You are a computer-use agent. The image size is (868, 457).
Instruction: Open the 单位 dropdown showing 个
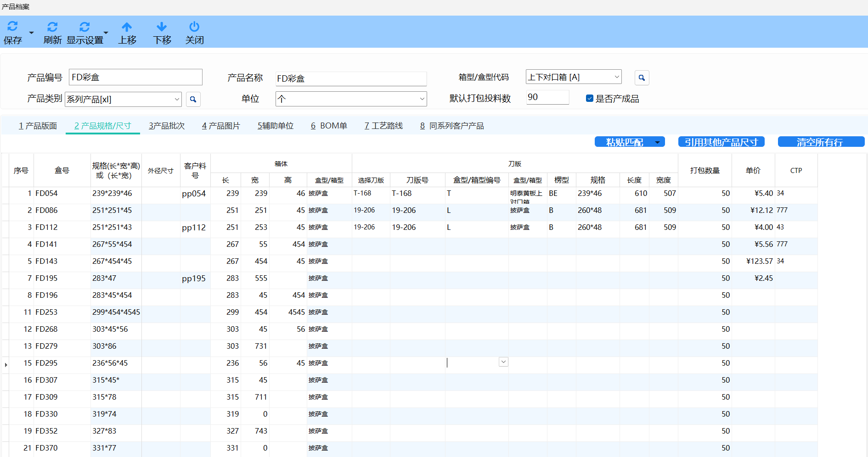pos(422,99)
